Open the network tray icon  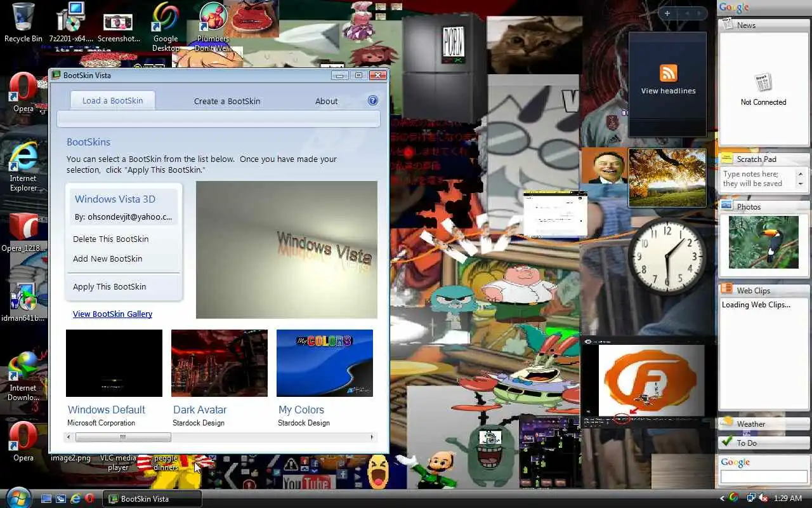tap(751, 498)
